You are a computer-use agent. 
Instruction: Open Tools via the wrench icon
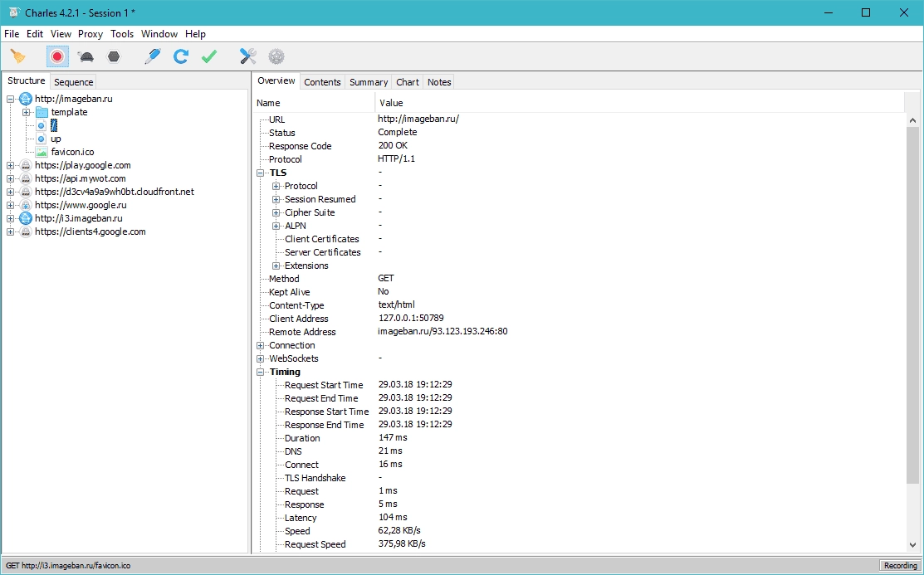point(248,56)
